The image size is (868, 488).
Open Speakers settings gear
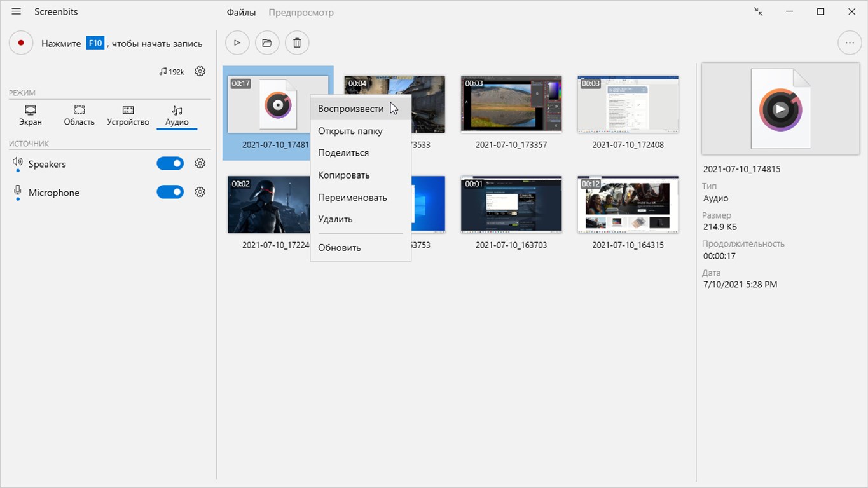[x=200, y=164]
